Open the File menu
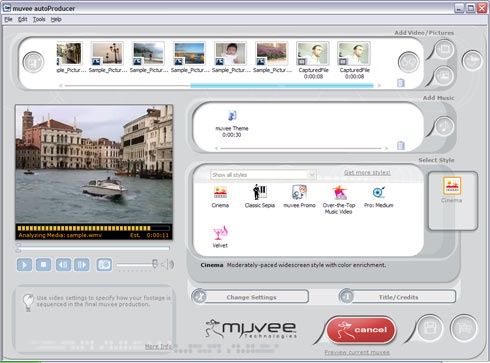The width and height of the screenshot is (490, 363). [x=8, y=19]
